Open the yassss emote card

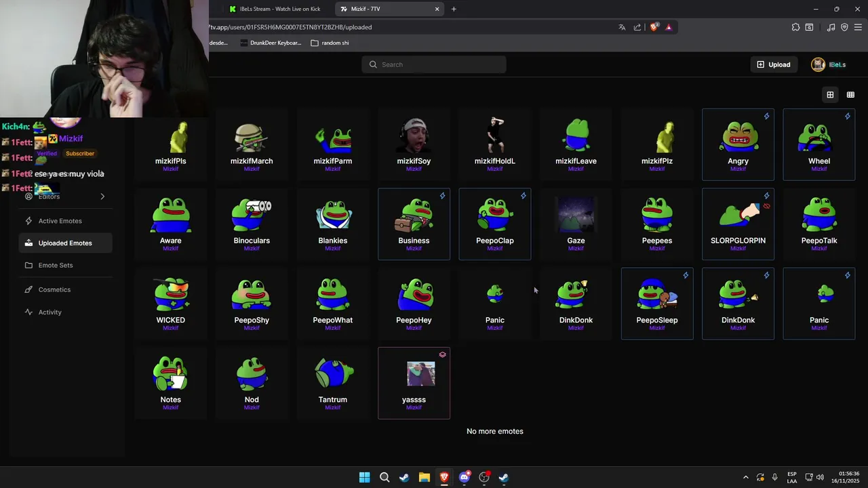(x=414, y=383)
